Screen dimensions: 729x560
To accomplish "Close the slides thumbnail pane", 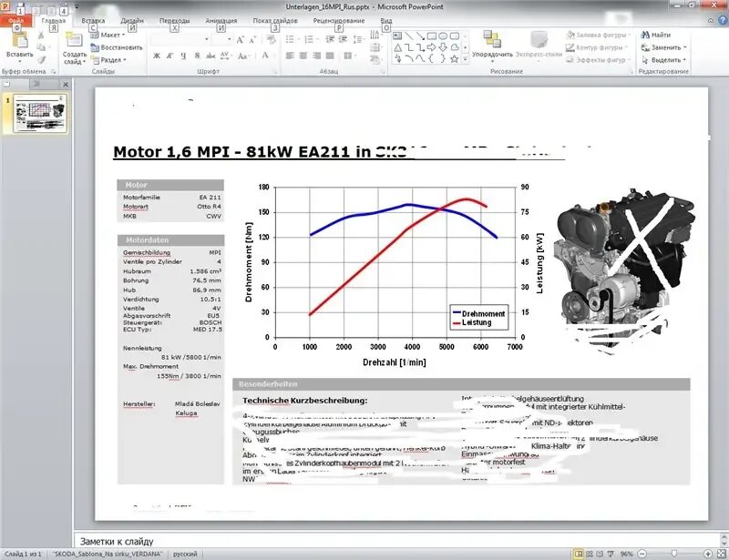I will [x=66, y=84].
